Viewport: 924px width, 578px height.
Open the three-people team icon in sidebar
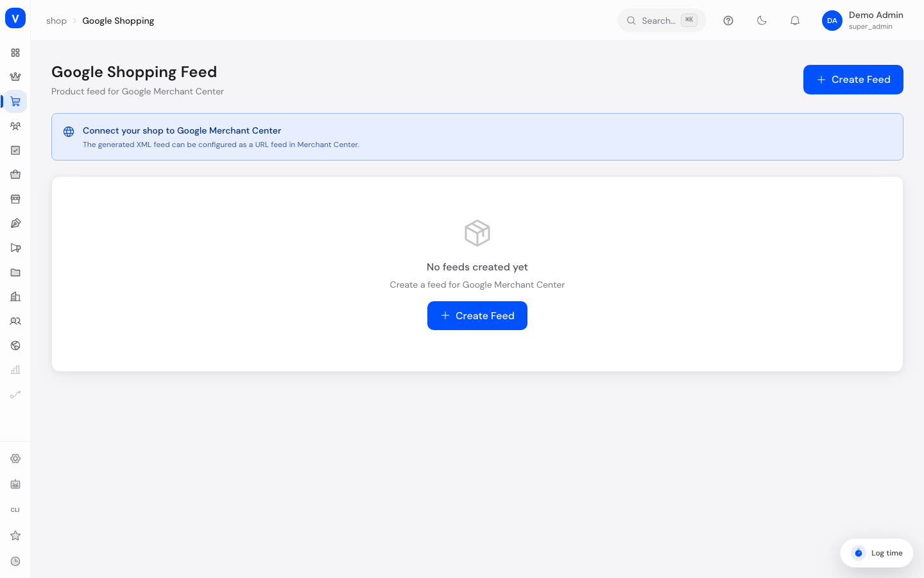pyautogui.click(x=15, y=126)
